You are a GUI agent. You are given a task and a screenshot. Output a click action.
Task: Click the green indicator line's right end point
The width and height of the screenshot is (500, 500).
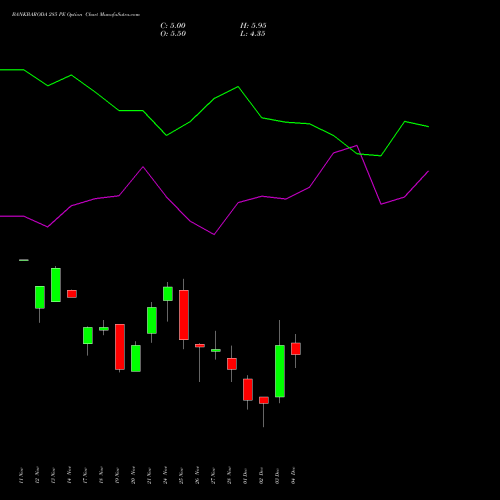point(428,127)
